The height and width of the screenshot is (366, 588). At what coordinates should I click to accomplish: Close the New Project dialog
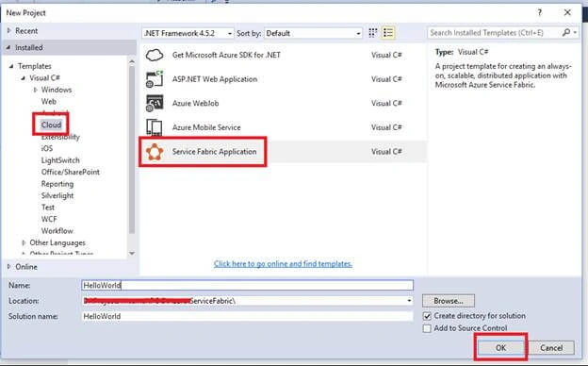[x=567, y=13]
